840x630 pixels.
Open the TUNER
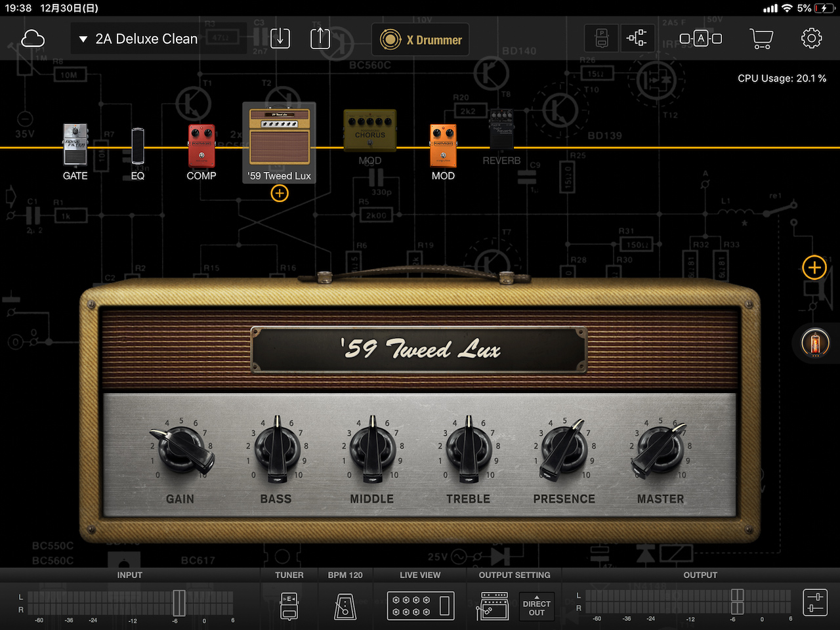coord(289,606)
